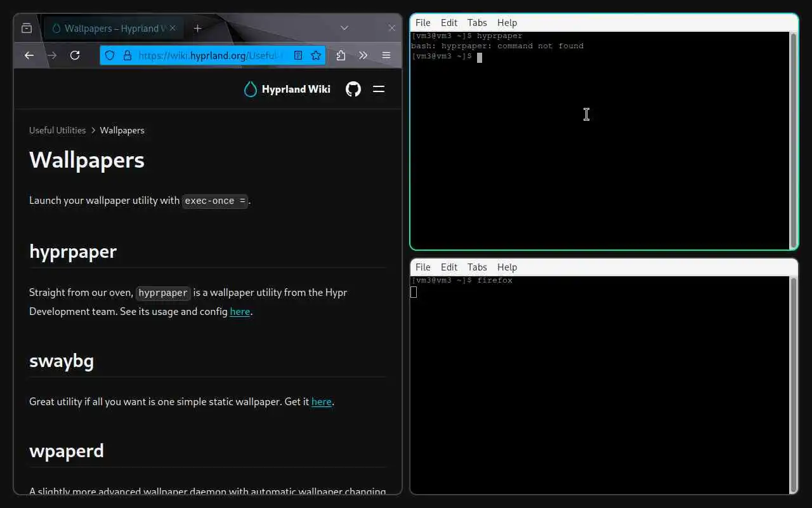Viewport: 812px width, 508px height.
Task: Go to the Useful Utilities breadcrumb
Action: point(57,130)
